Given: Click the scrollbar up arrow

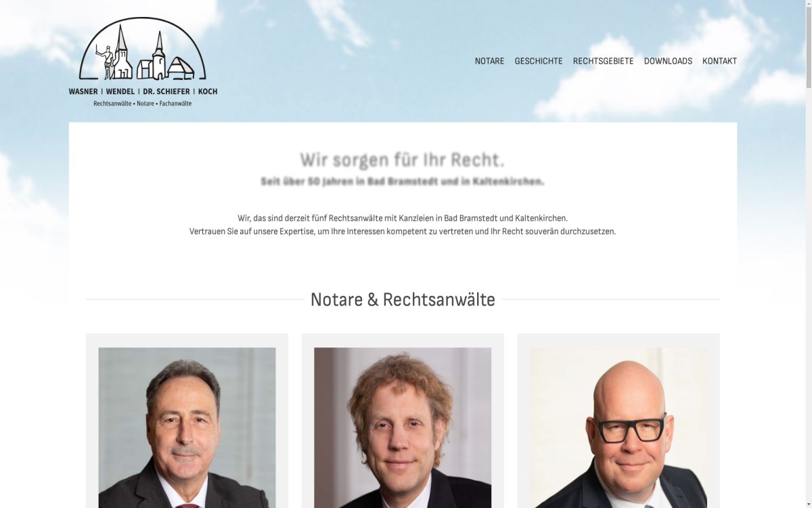Looking at the screenshot, I should click(809, 3).
